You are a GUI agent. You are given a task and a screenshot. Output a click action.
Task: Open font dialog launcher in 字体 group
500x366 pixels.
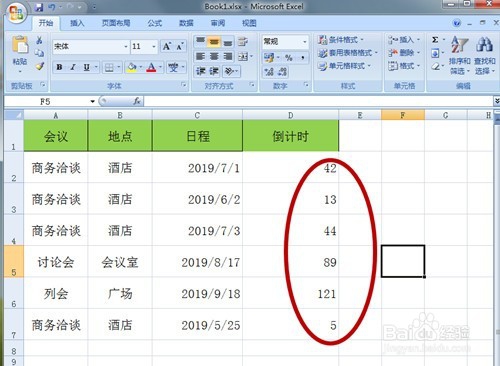click(183, 85)
